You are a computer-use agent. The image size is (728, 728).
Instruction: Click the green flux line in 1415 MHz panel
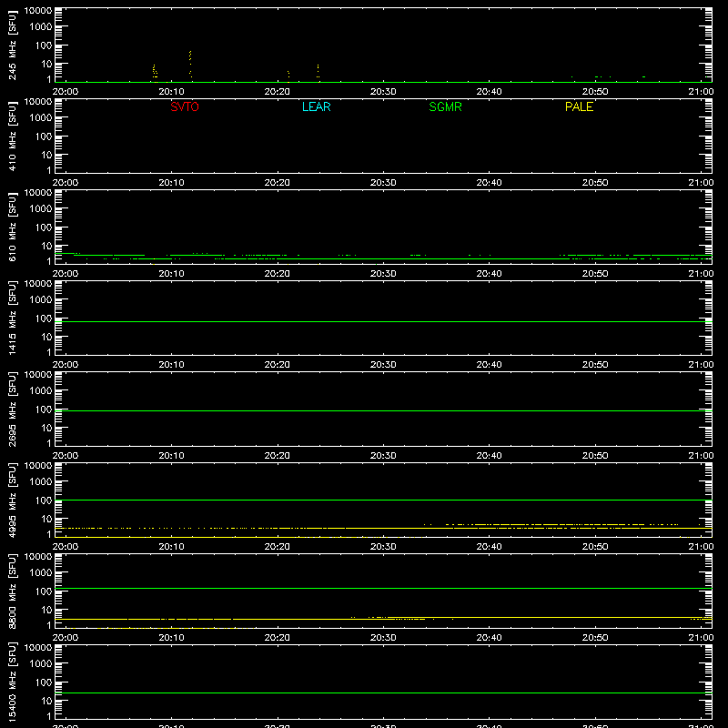tap(383, 321)
